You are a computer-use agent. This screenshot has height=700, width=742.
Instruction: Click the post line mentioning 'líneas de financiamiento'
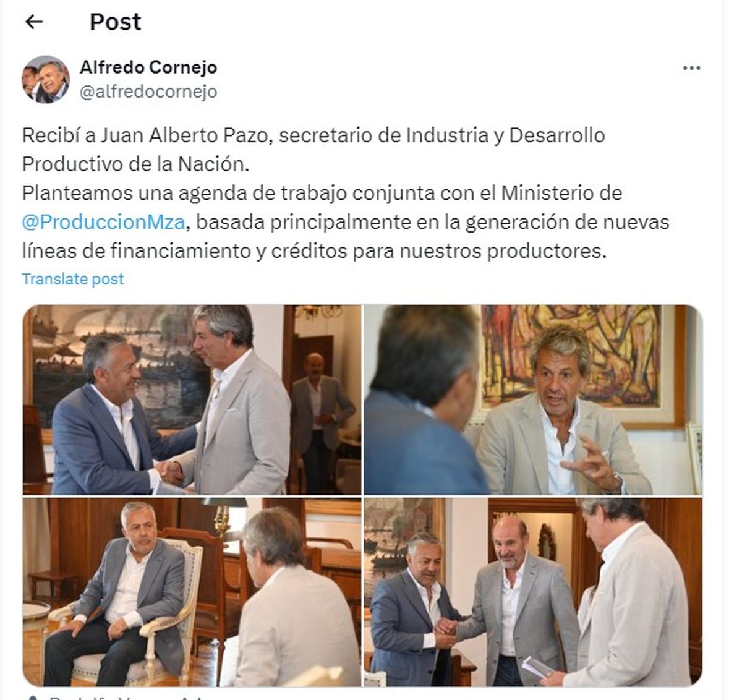click(315, 251)
